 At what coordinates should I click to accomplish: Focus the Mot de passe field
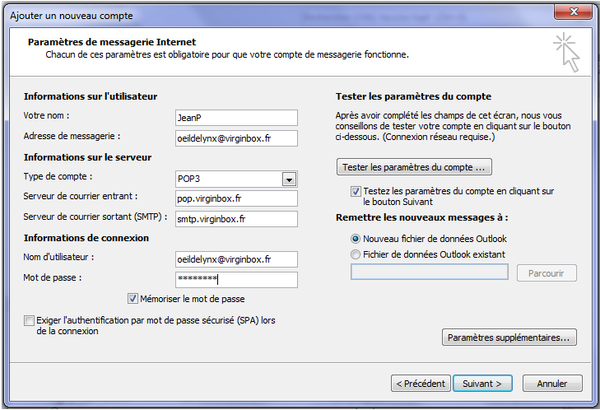pos(234,279)
